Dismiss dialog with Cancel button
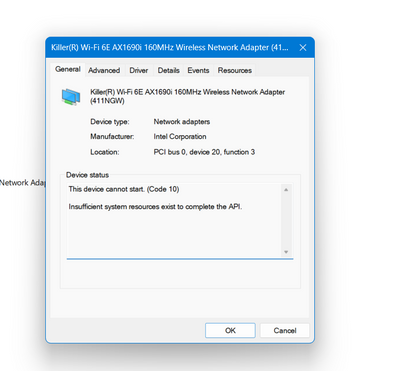400x371 pixels. coord(285,330)
